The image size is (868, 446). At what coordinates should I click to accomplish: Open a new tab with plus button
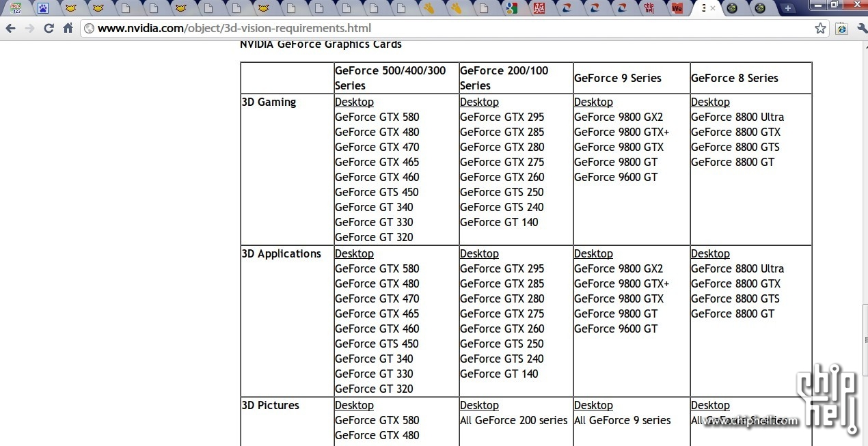click(788, 8)
